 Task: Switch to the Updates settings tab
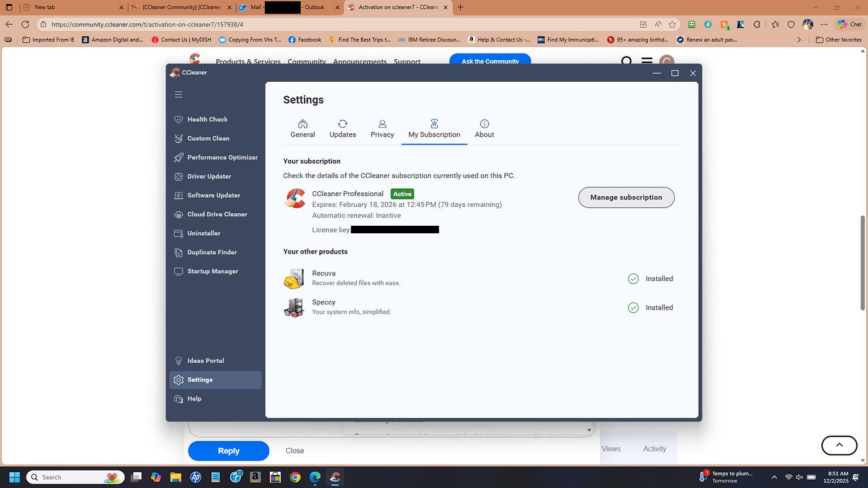coord(343,128)
